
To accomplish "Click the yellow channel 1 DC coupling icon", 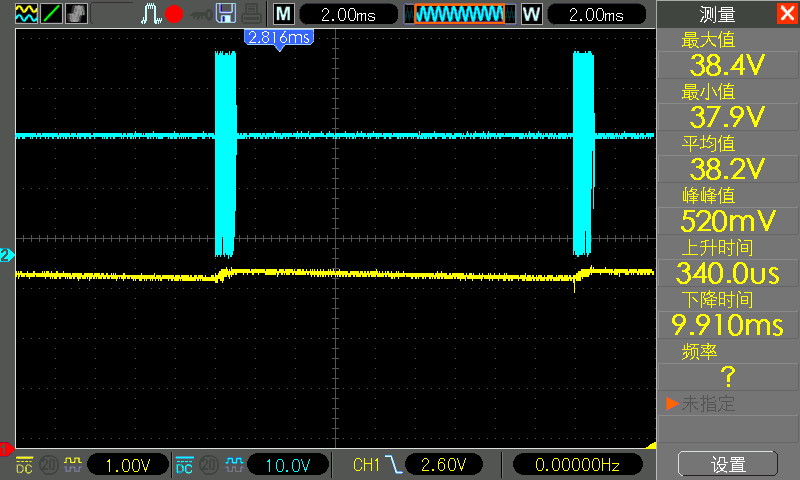I will (24, 465).
